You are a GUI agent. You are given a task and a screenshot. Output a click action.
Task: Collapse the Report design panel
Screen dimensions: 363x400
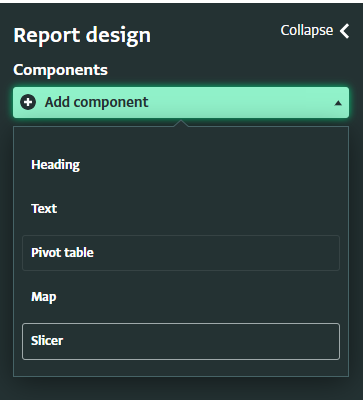(x=315, y=31)
